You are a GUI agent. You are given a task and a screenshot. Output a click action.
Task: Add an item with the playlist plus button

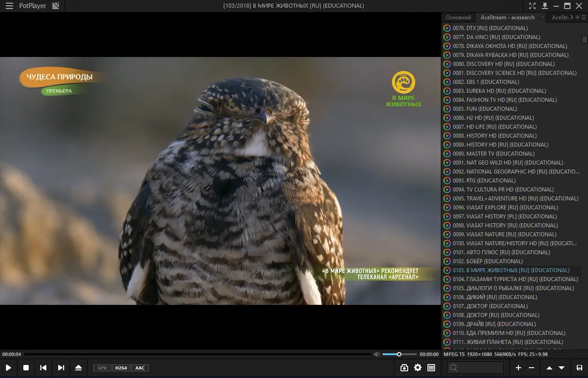[518, 368]
